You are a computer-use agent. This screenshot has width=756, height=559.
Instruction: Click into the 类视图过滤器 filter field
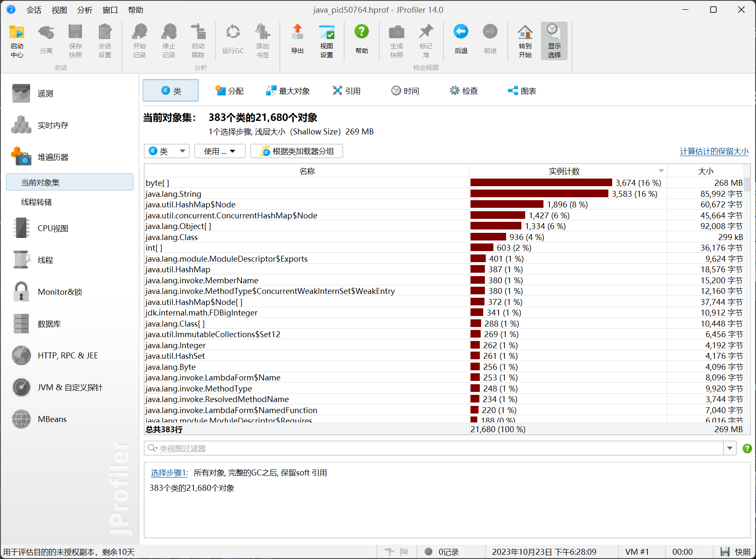tap(434, 448)
